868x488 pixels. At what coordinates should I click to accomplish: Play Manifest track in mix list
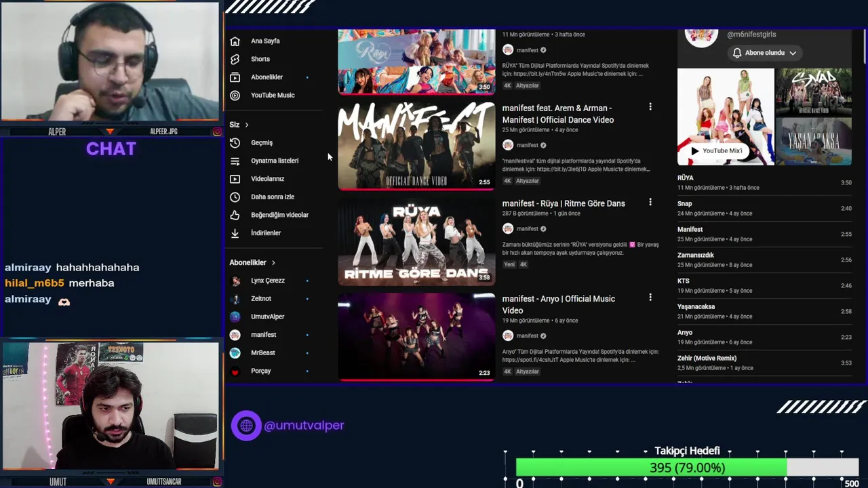tap(764, 234)
